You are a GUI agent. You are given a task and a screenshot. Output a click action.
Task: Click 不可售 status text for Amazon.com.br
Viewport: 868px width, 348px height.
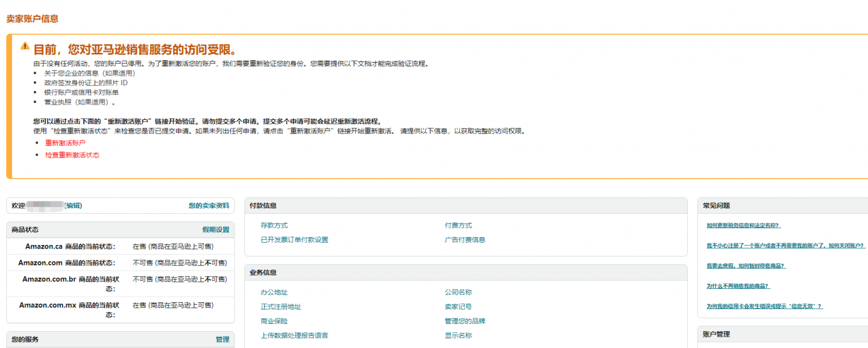pos(180,279)
